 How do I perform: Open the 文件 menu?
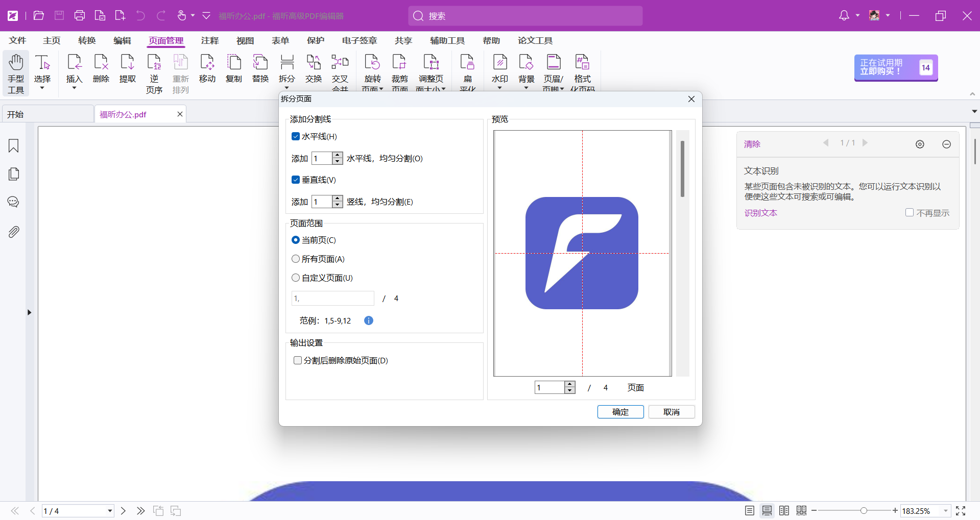coord(17,40)
